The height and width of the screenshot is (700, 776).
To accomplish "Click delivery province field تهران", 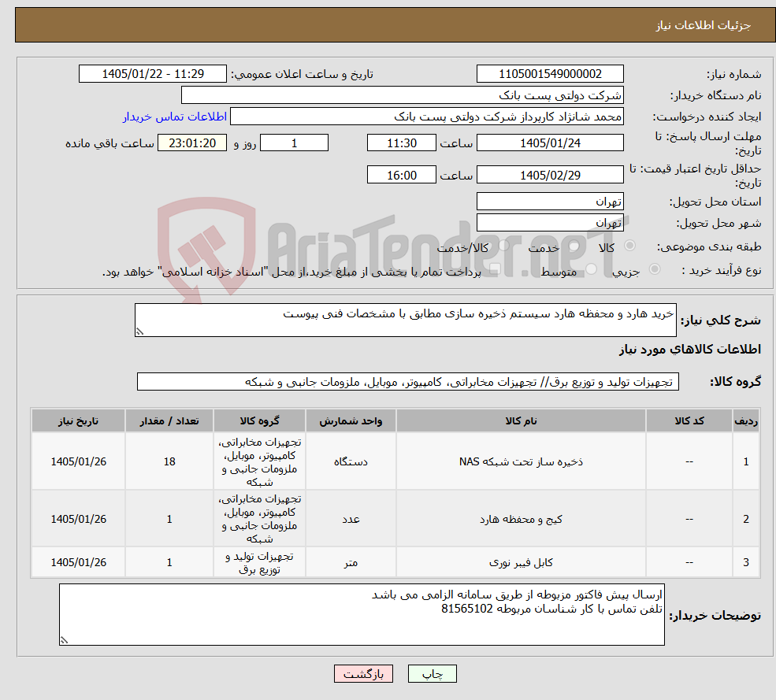I will coord(550,202).
